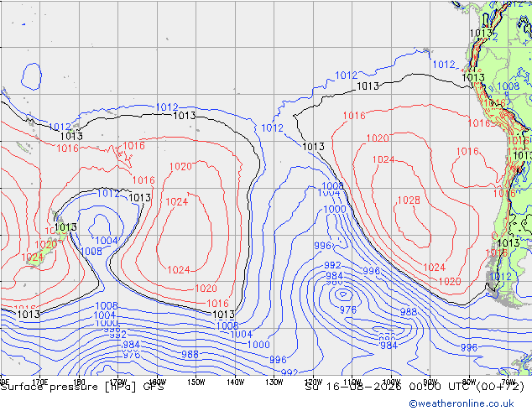This screenshot has width=532, height=411.
Task: Click the 1000 label just below 1004 near 140W
Action: point(258,345)
